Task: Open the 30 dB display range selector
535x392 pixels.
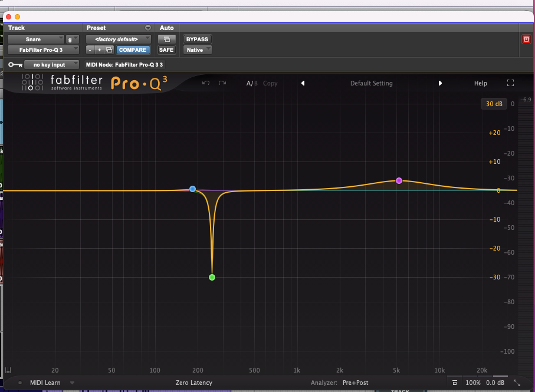Action: 494,104
